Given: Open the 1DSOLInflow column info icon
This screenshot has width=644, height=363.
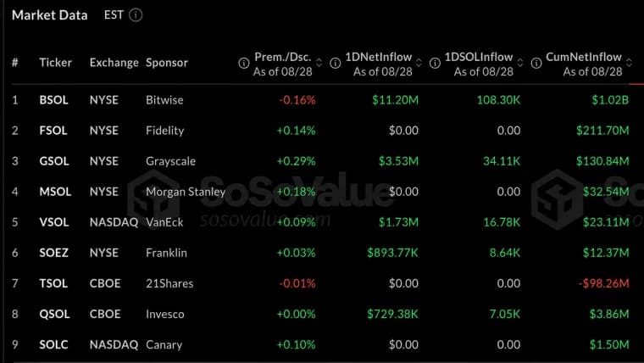Looking at the screenshot, I should pos(435,63).
